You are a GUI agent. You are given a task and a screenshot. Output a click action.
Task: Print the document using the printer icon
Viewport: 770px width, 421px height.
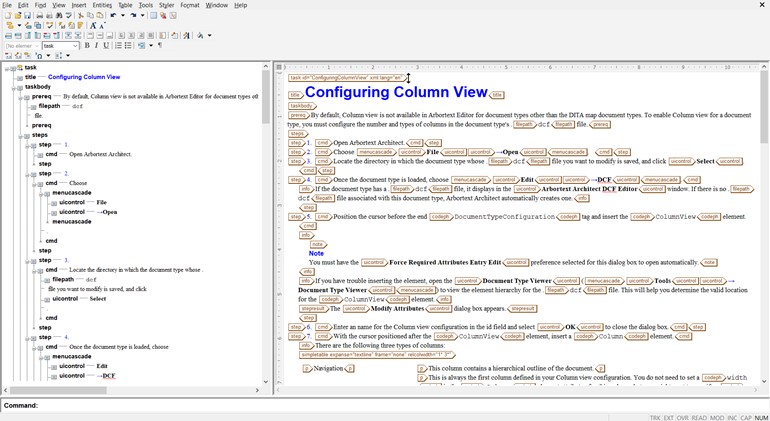click(x=40, y=16)
